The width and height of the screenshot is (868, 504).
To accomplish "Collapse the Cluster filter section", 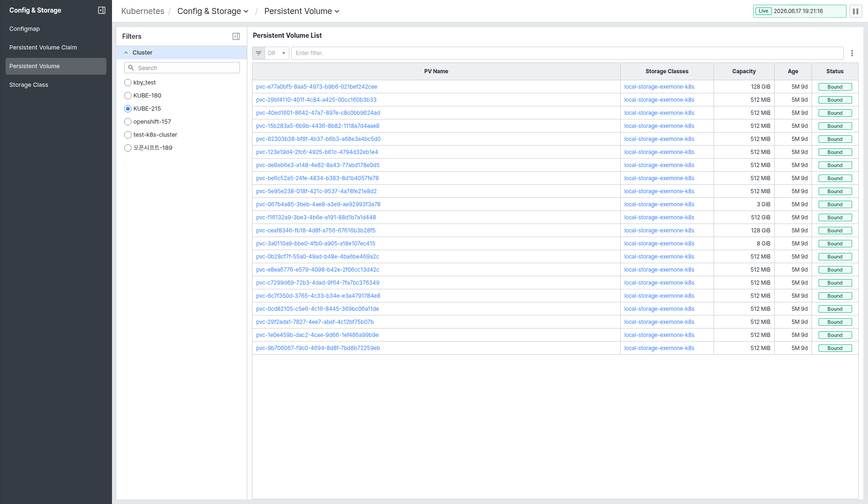I will [x=126, y=53].
